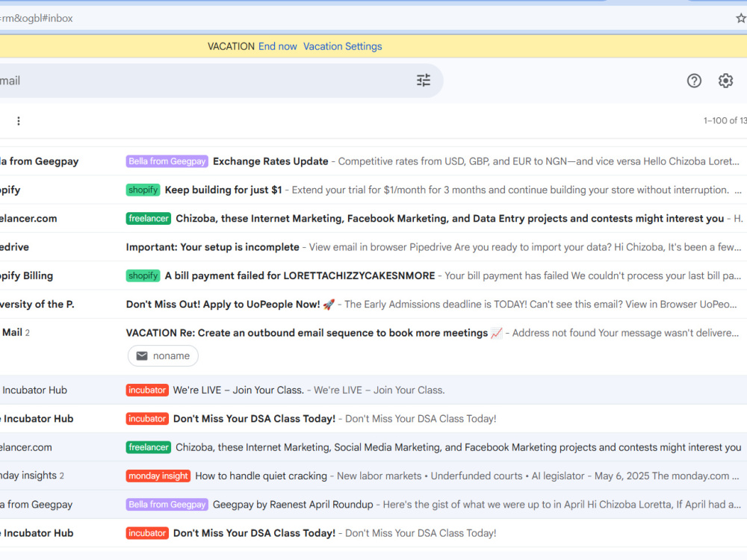Click shopify label on bill payment failed email

click(143, 276)
